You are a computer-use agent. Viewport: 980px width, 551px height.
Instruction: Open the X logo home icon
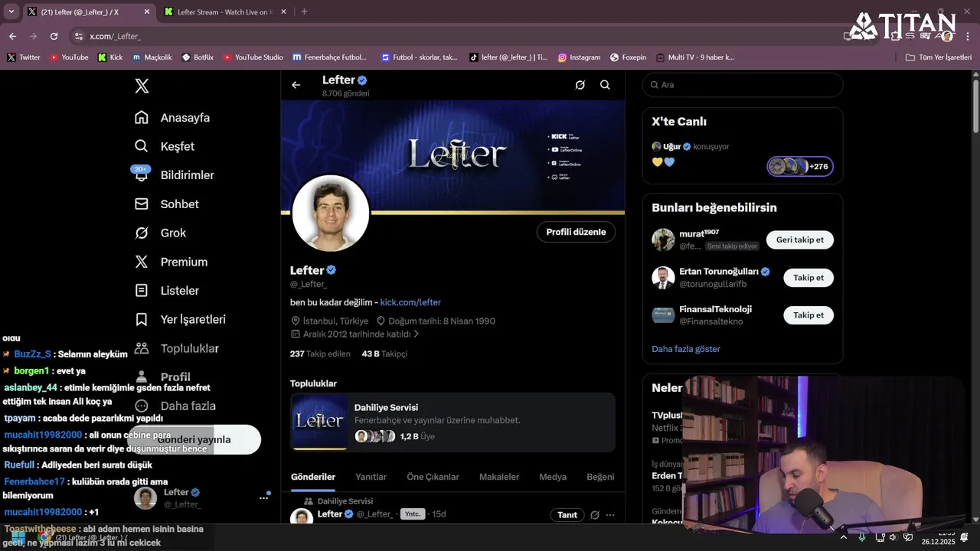(x=142, y=86)
